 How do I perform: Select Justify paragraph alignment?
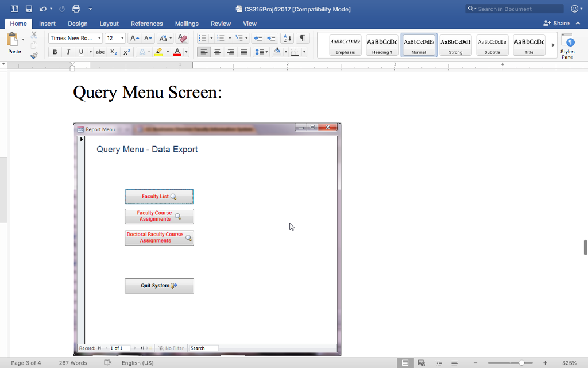click(244, 52)
